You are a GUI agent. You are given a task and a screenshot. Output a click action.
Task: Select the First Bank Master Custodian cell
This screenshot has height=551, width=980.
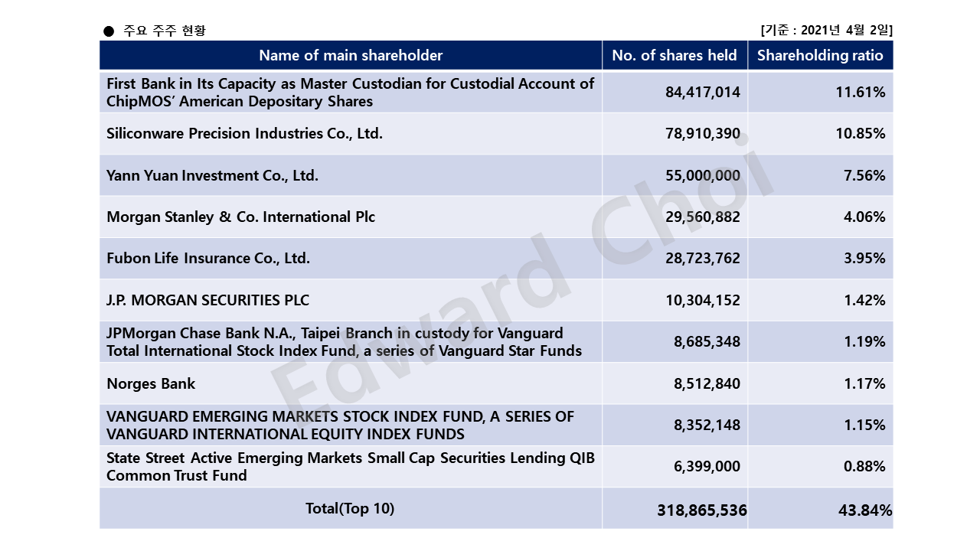pos(351,93)
